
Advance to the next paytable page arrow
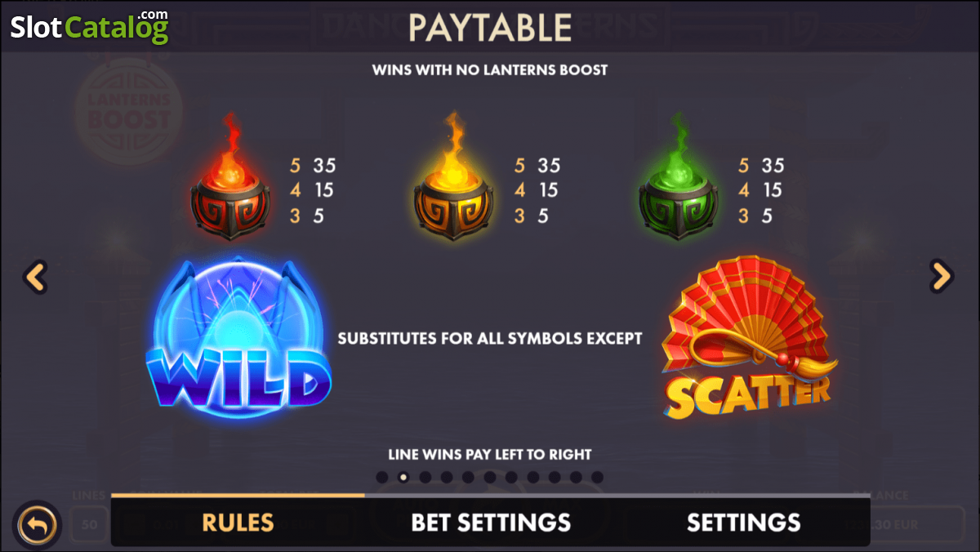pyautogui.click(x=942, y=277)
